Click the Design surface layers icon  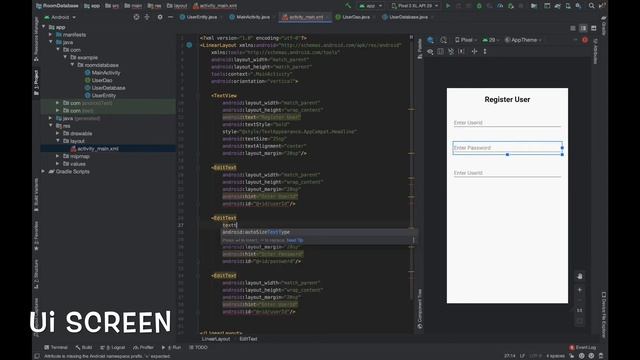point(431,40)
